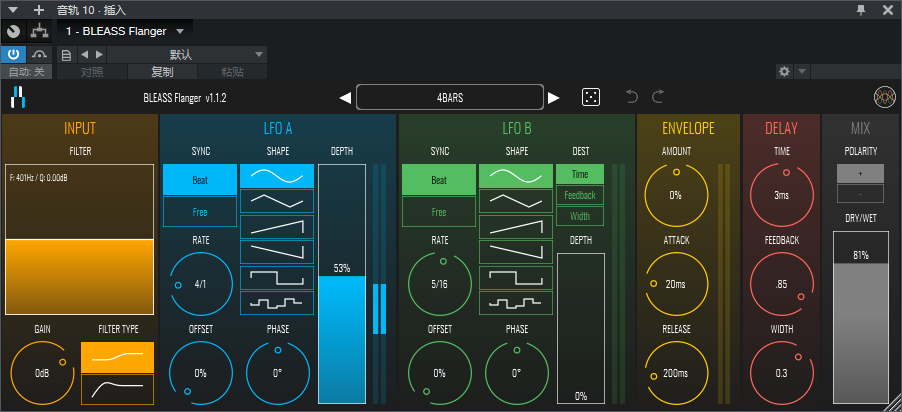This screenshot has height=412, width=902.
Task: Set LFO B destination to Width
Action: coord(580,216)
